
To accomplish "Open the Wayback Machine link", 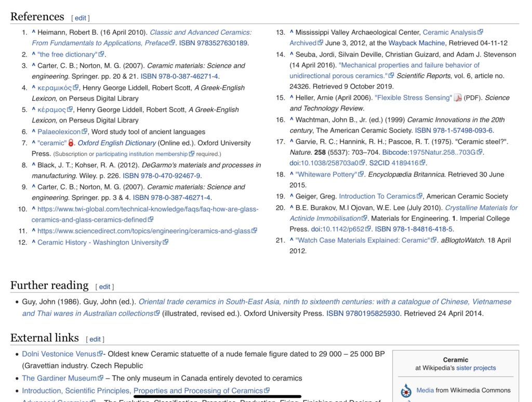I will pos(417,43).
